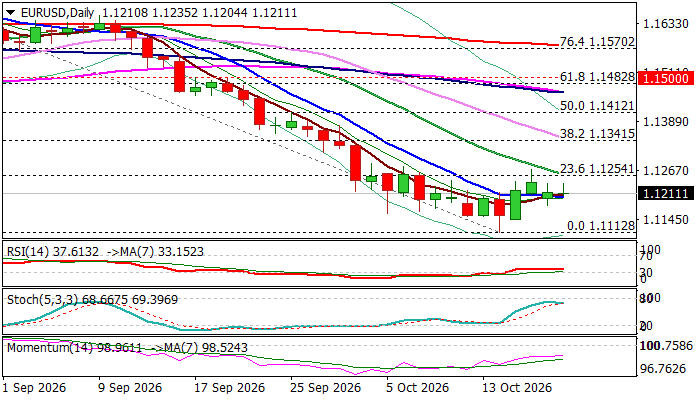This screenshot has width=700, height=400.
Task: Click the 1.13890 price scale value
Action: [x=666, y=121]
